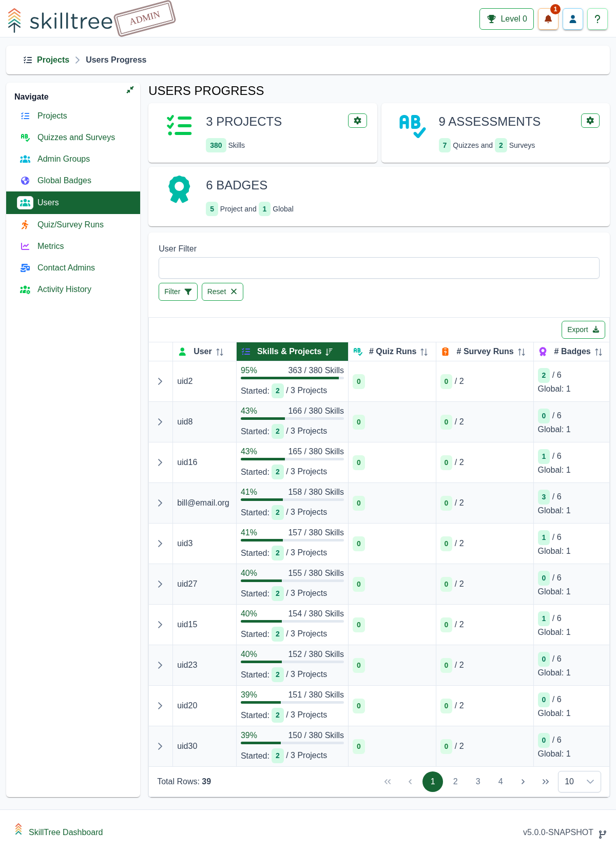This screenshot has width=616, height=851.
Task: Open Quiz/Survey Runs in sidebar
Action: coord(73,225)
